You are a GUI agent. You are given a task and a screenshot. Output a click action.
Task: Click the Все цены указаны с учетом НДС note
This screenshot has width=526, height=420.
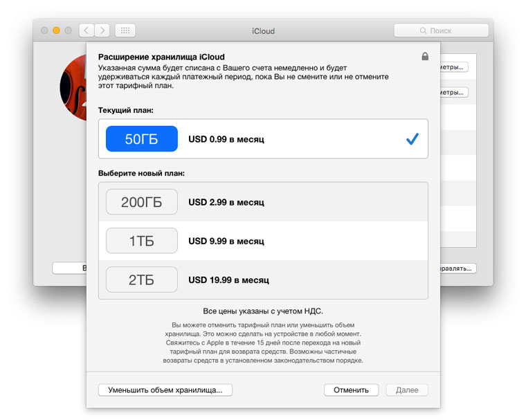point(263,311)
